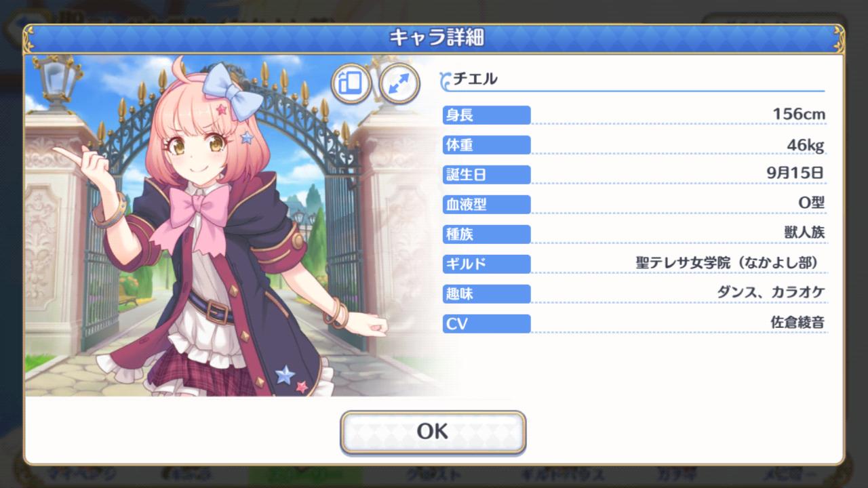
Task: Click the voice actor name 佐倉綾音
Action: tap(797, 322)
